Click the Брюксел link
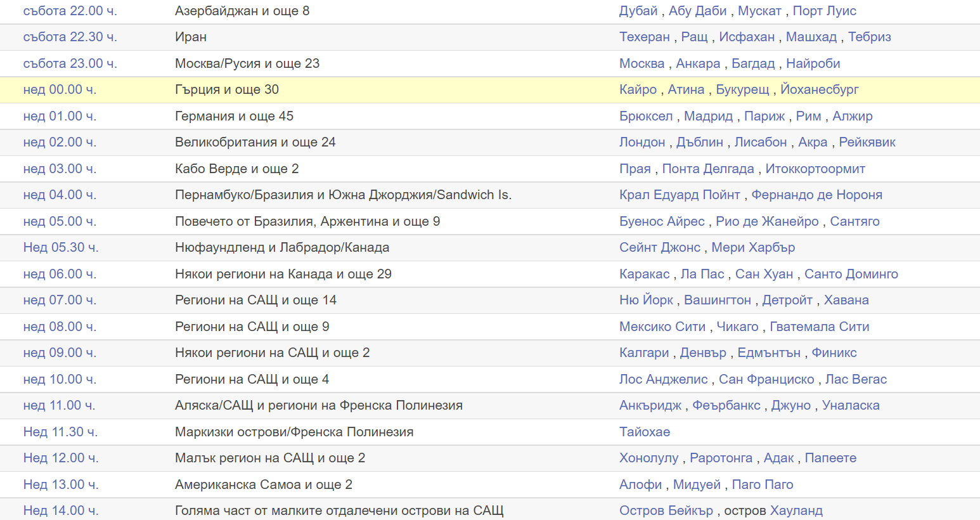980x520 pixels. pos(646,116)
